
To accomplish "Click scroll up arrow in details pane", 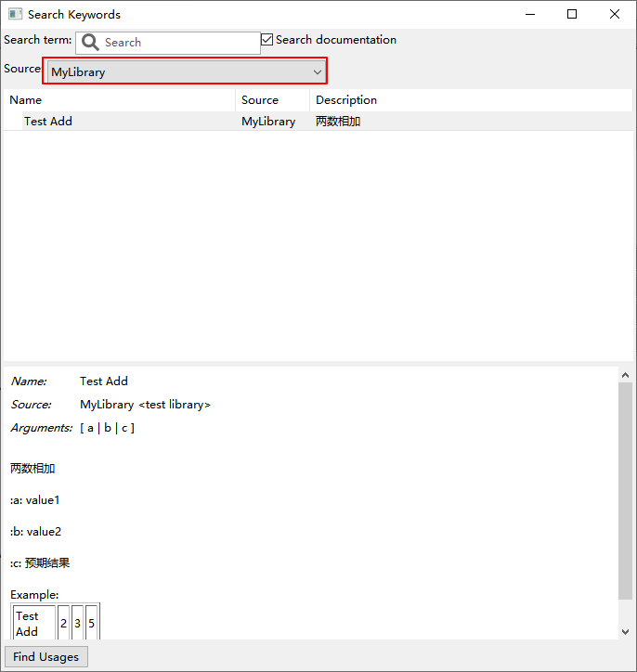I will point(626,375).
